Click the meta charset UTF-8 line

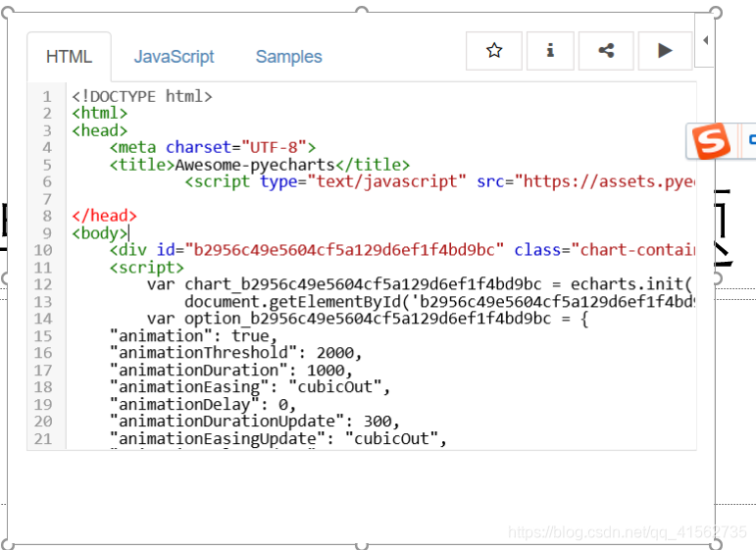213,147
